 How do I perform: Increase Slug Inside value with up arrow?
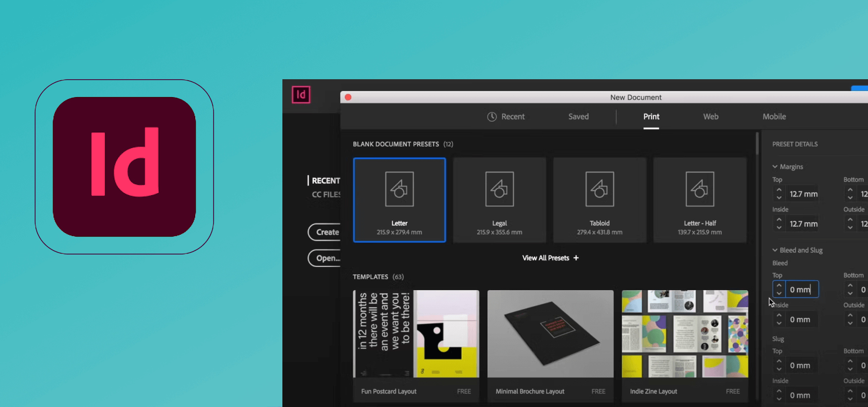(779, 391)
